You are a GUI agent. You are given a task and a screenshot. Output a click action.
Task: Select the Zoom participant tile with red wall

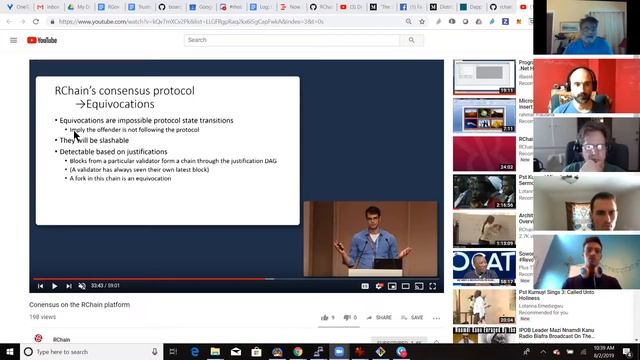coord(587,86)
